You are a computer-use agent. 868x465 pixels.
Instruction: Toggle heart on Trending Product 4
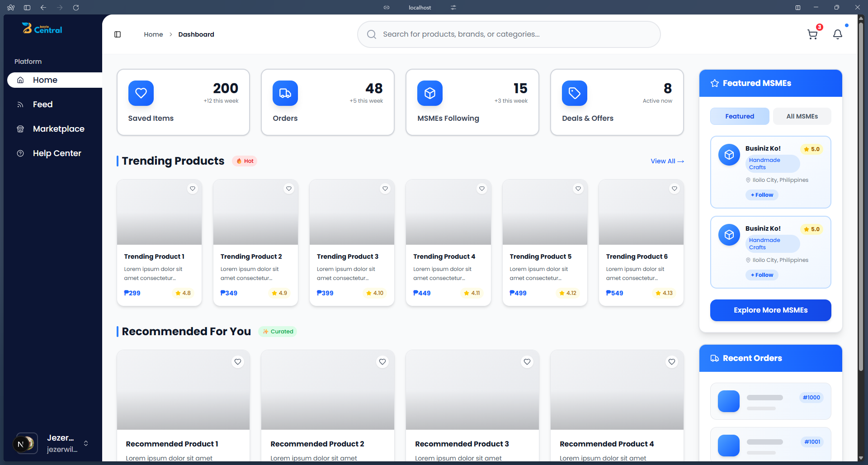(482, 189)
